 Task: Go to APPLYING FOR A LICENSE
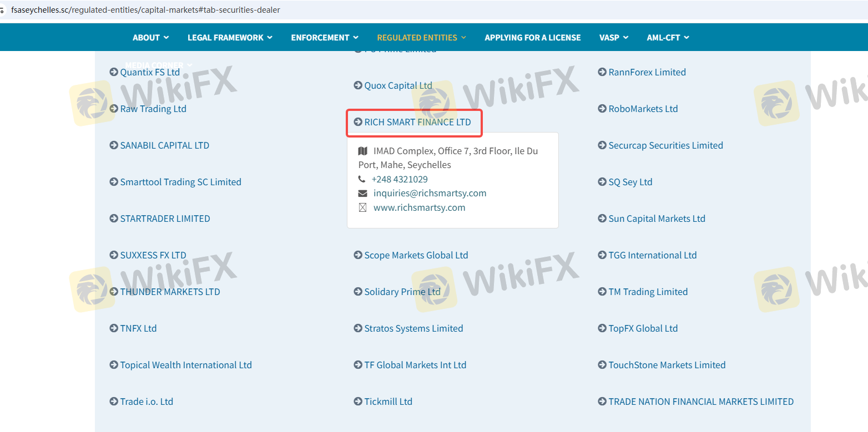[x=532, y=38]
